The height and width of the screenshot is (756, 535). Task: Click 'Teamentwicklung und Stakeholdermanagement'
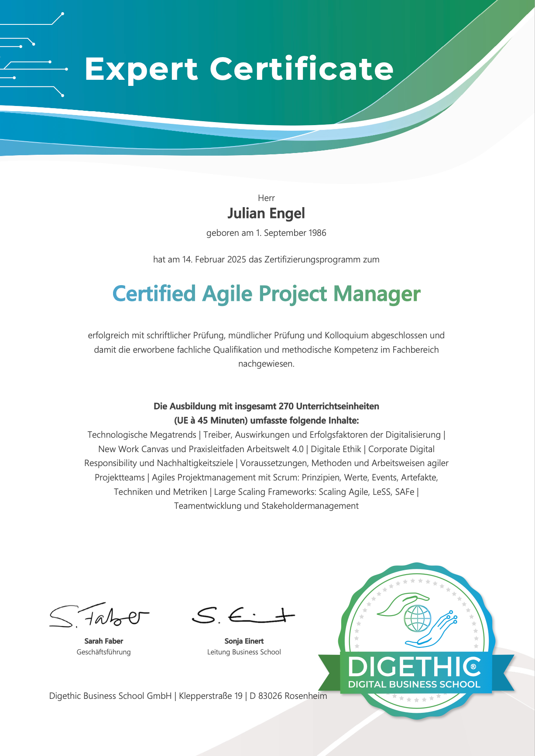(266, 506)
